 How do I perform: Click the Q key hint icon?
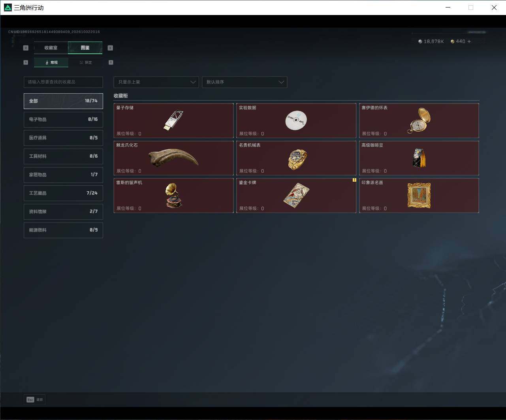pyautogui.click(x=26, y=48)
